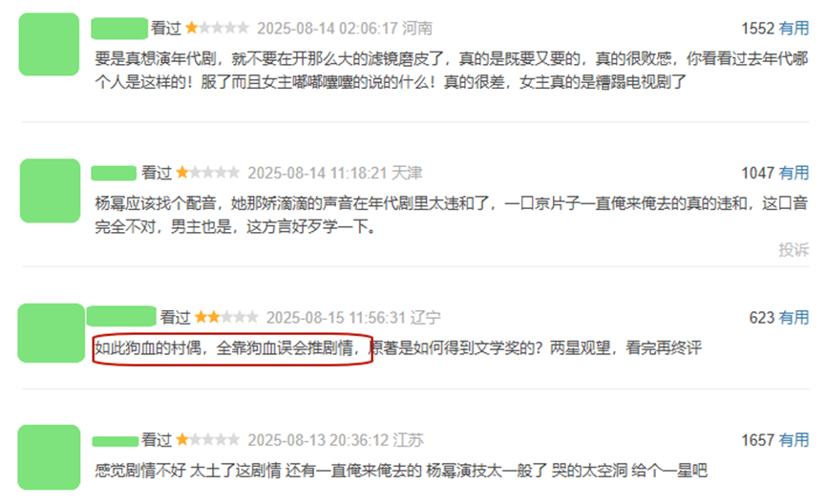Mark the 1047-vote review as 有用
This screenshot has height=504, width=826.
point(794,173)
